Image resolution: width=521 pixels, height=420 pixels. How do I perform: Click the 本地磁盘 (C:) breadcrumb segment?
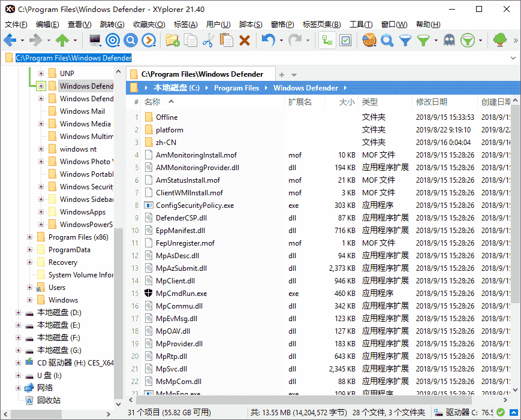(x=176, y=88)
